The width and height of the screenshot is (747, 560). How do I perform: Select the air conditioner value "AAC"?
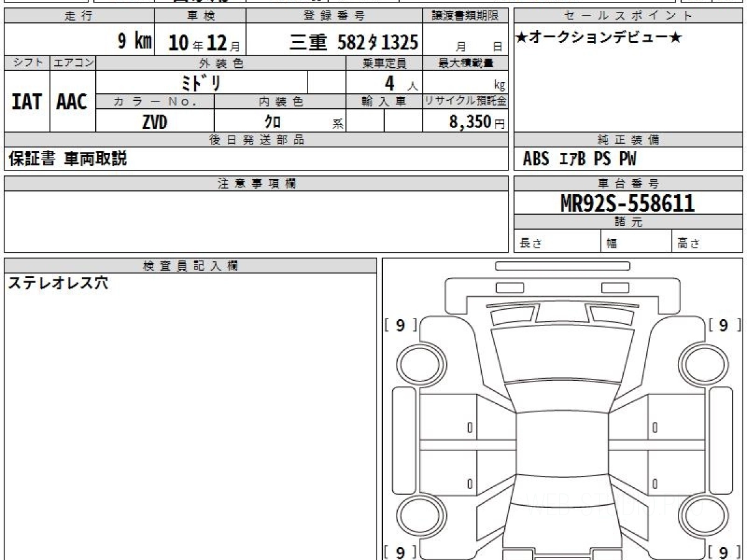click(72, 102)
